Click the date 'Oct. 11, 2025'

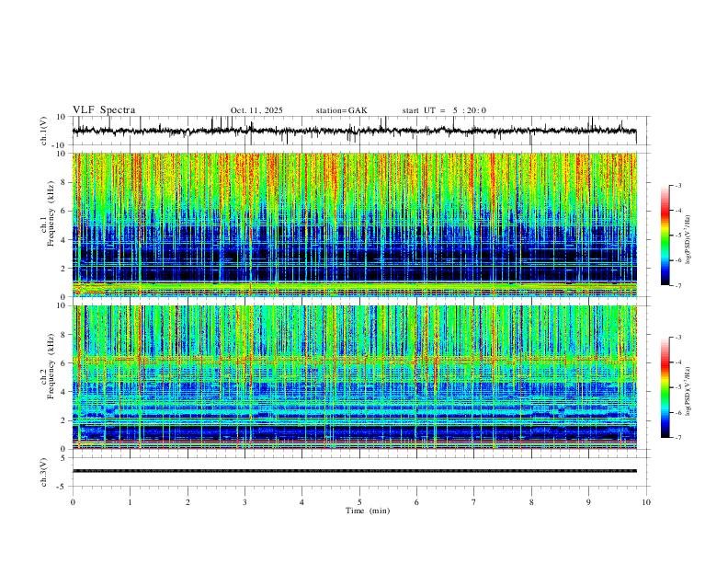point(256,110)
